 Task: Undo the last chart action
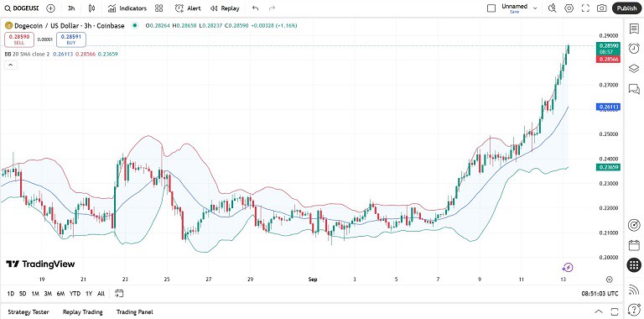click(x=256, y=8)
